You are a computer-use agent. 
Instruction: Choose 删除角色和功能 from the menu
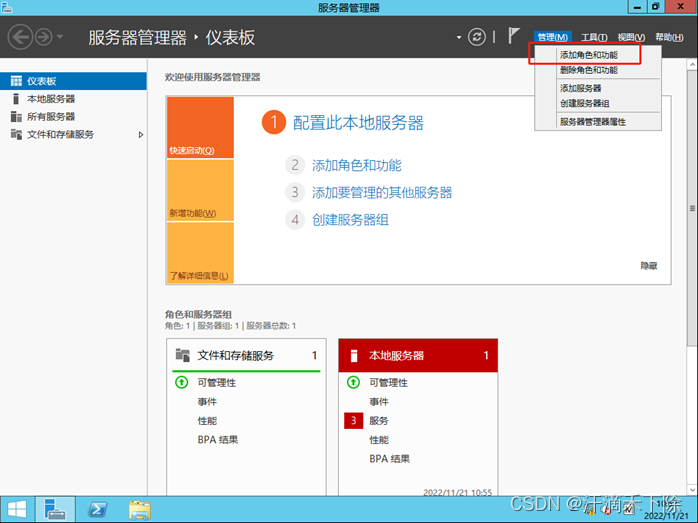coord(597,70)
